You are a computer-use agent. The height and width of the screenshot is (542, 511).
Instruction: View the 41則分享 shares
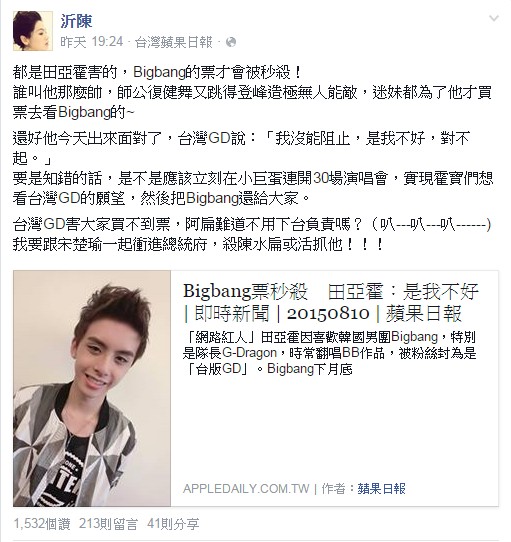click(x=173, y=524)
